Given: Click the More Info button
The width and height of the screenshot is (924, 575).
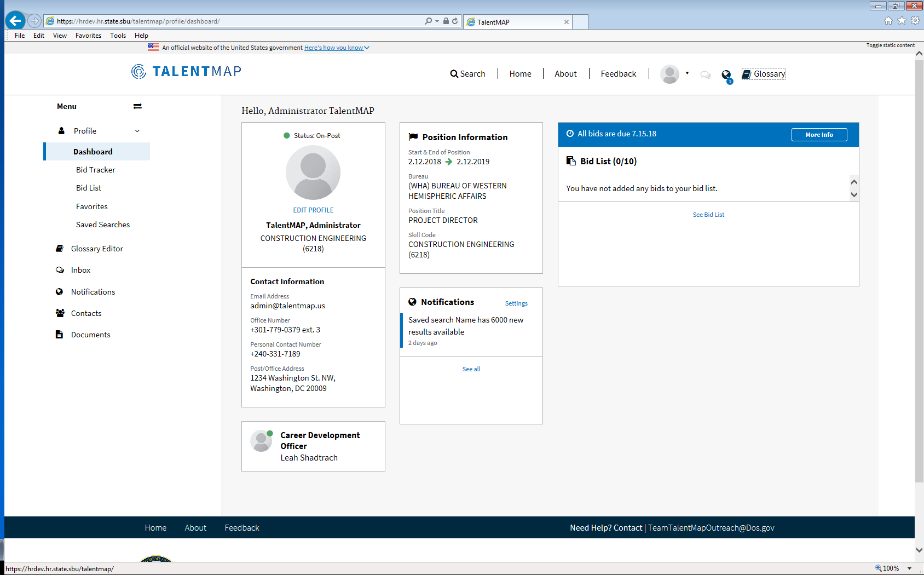Looking at the screenshot, I should (819, 135).
